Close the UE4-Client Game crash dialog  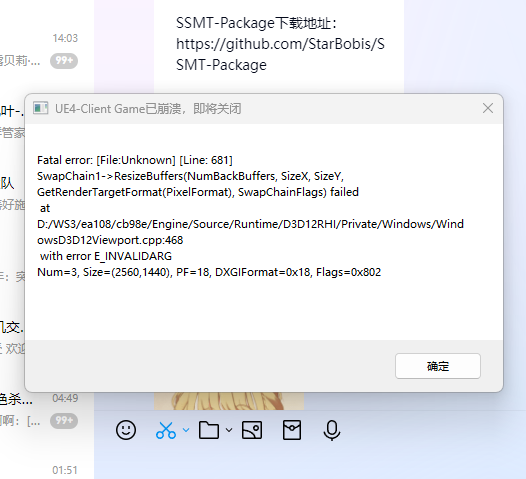click(488, 108)
